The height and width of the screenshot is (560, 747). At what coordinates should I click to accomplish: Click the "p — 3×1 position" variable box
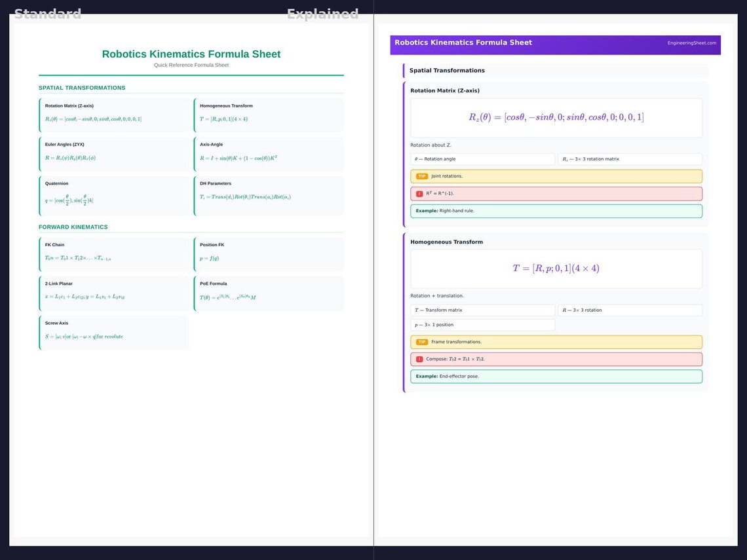point(482,325)
